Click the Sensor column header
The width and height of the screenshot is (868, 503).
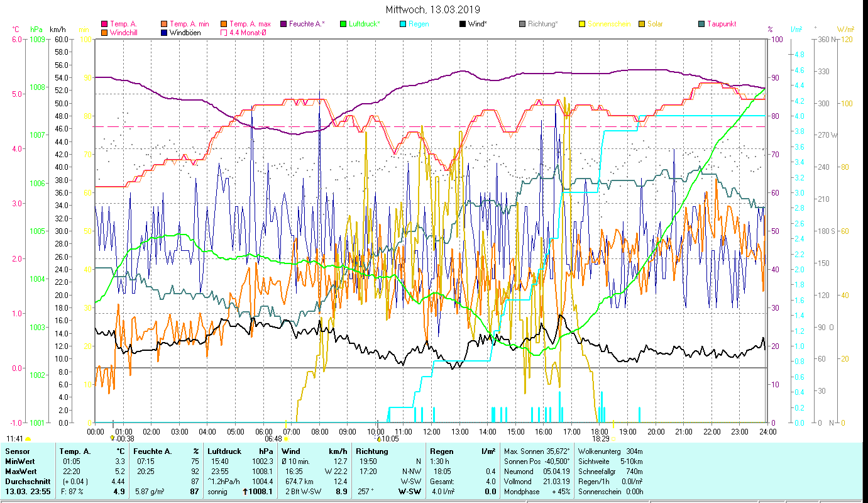point(17,451)
